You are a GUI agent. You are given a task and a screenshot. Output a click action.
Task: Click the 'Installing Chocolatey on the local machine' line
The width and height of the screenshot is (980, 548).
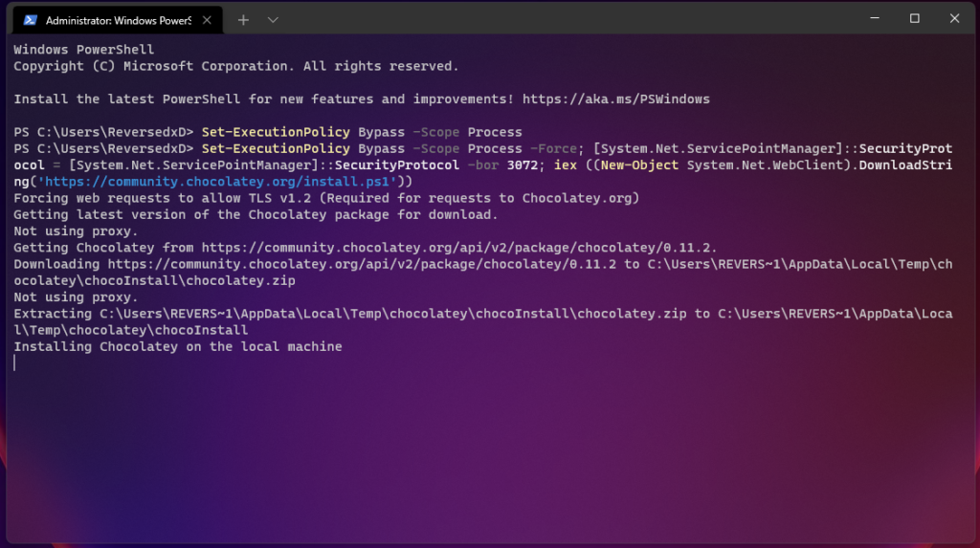(177, 346)
